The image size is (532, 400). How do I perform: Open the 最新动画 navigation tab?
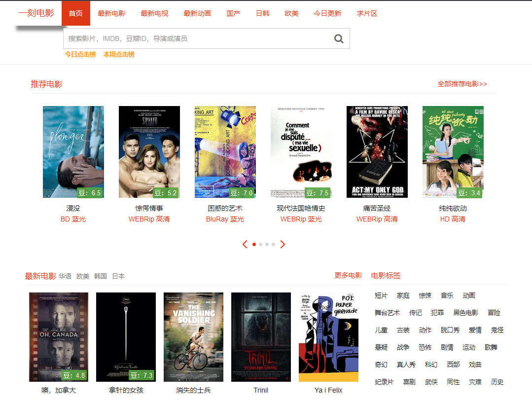pyautogui.click(x=197, y=13)
